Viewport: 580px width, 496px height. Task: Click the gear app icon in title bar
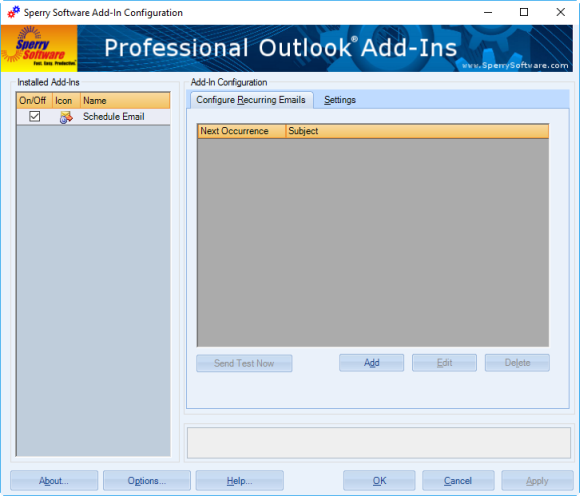coord(13,12)
